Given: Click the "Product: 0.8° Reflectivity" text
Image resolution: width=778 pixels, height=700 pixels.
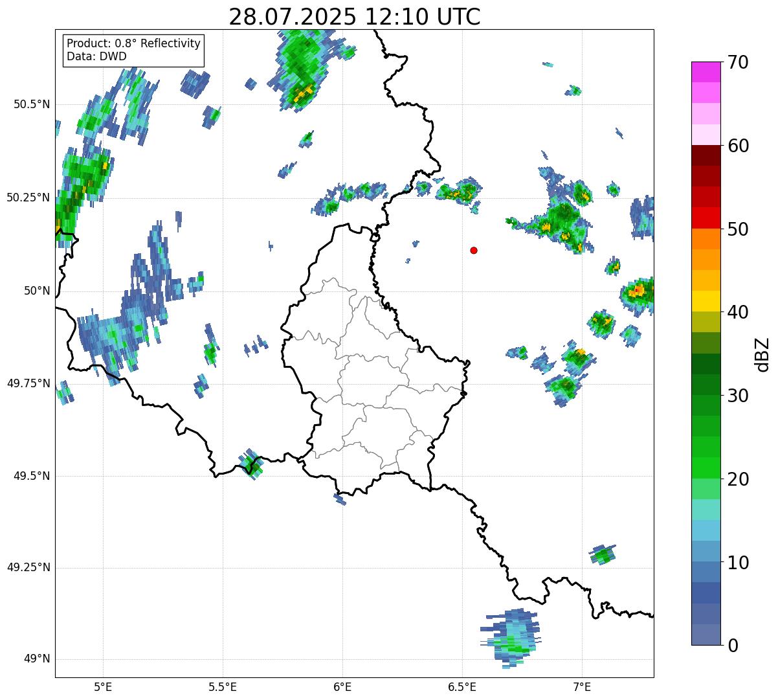Looking at the screenshot, I should pyautogui.click(x=134, y=44).
